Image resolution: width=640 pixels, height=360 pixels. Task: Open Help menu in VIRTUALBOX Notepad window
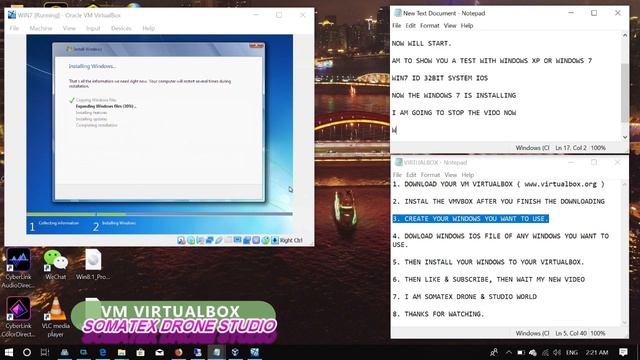coord(467,175)
